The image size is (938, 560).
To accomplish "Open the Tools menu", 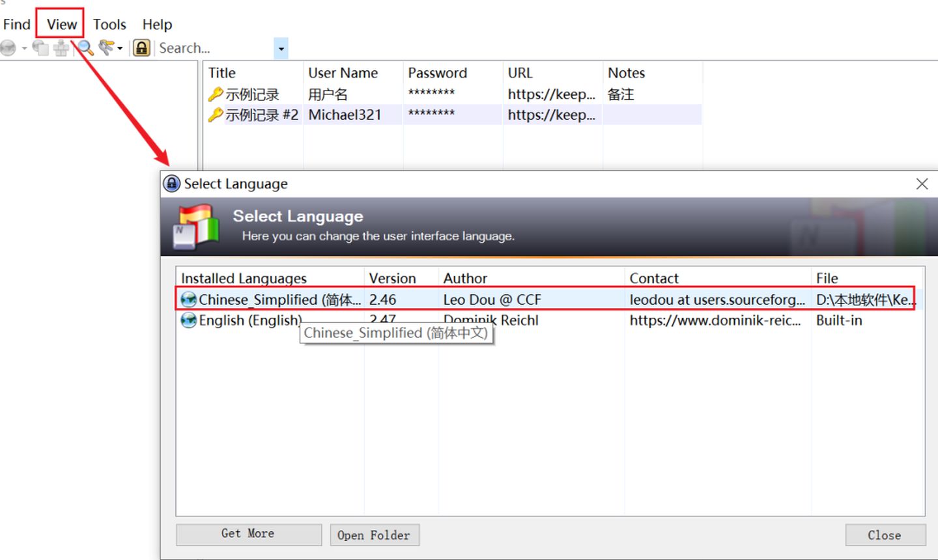I will coord(109,25).
